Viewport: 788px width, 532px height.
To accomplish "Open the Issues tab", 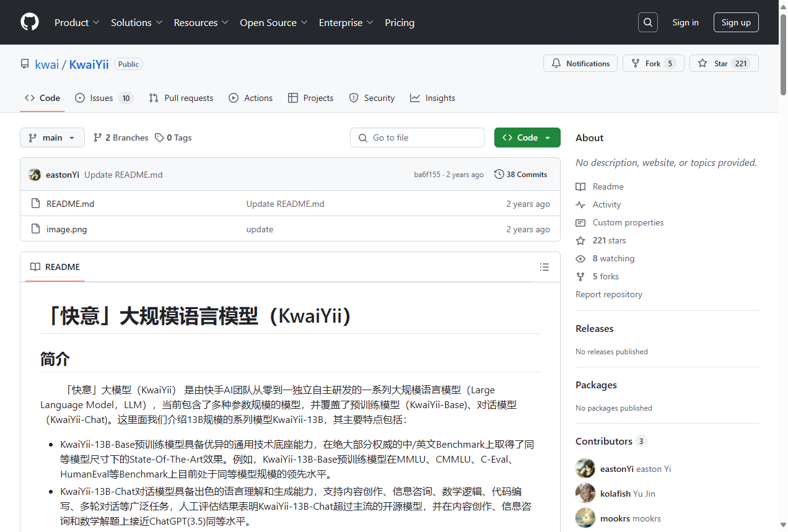I will tap(103, 98).
